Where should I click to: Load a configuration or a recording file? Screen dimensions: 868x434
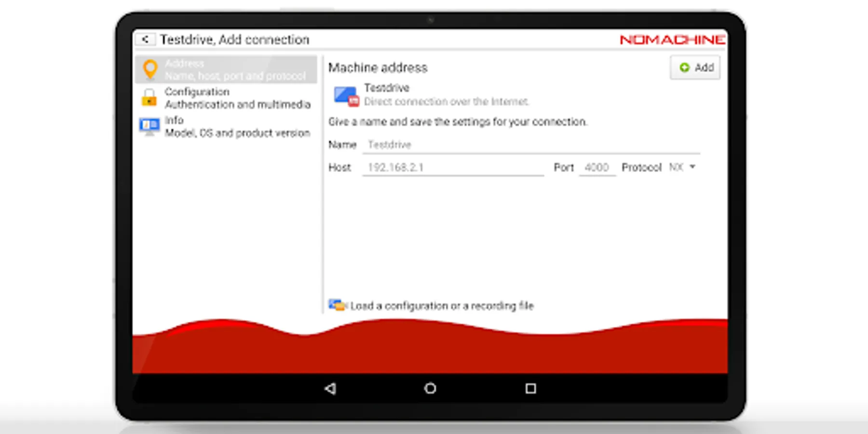(431, 306)
